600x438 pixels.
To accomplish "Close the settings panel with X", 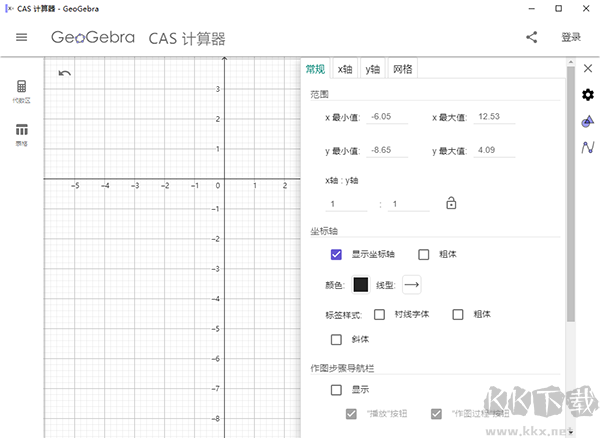I will pyautogui.click(x=588, y=69).
